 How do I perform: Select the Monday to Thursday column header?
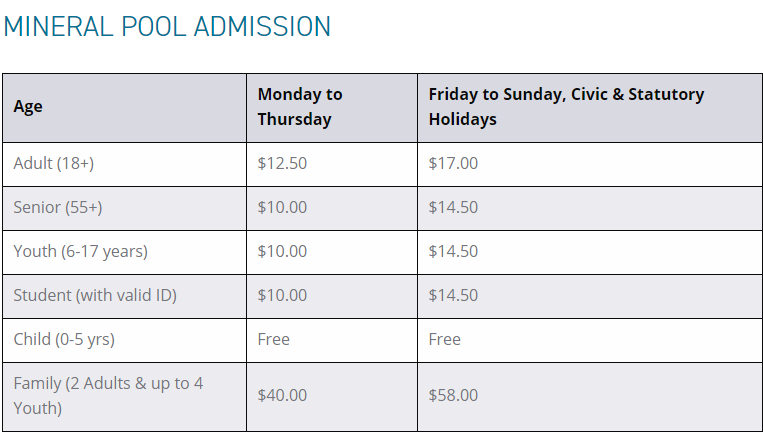tap(300, 107)
